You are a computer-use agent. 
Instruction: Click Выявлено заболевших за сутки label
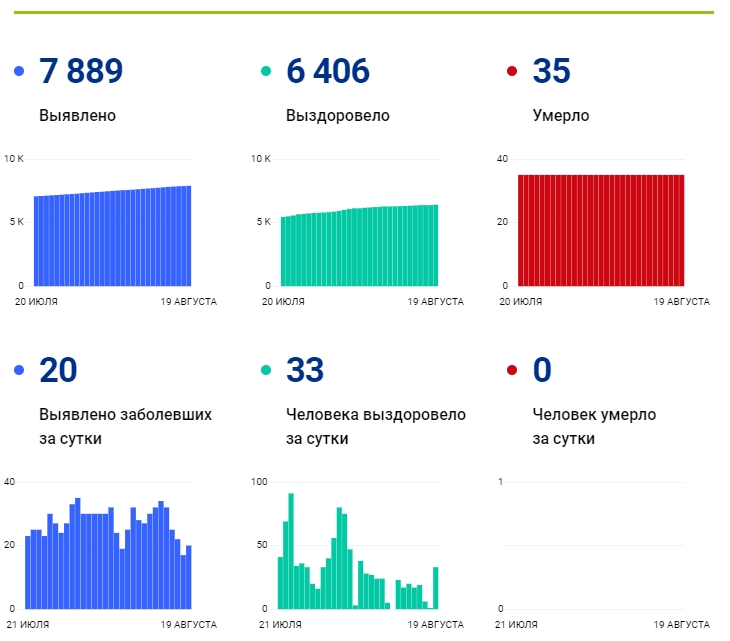point(125,426)
